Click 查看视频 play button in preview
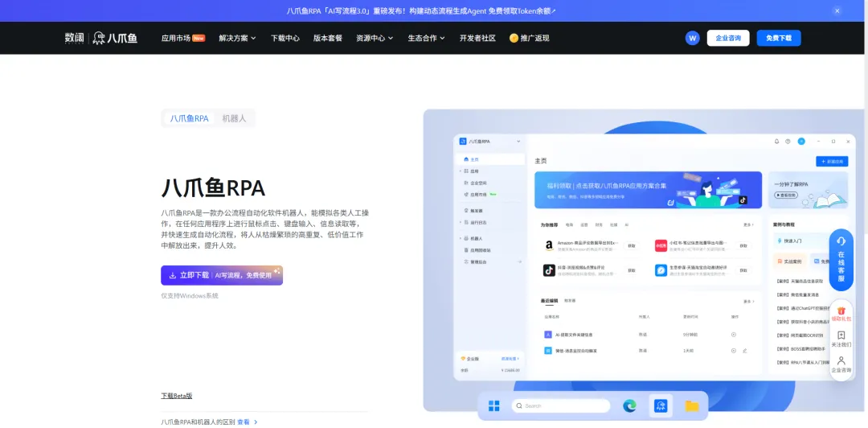The width and height of the screenshot is (868, 428). [785, 195]
